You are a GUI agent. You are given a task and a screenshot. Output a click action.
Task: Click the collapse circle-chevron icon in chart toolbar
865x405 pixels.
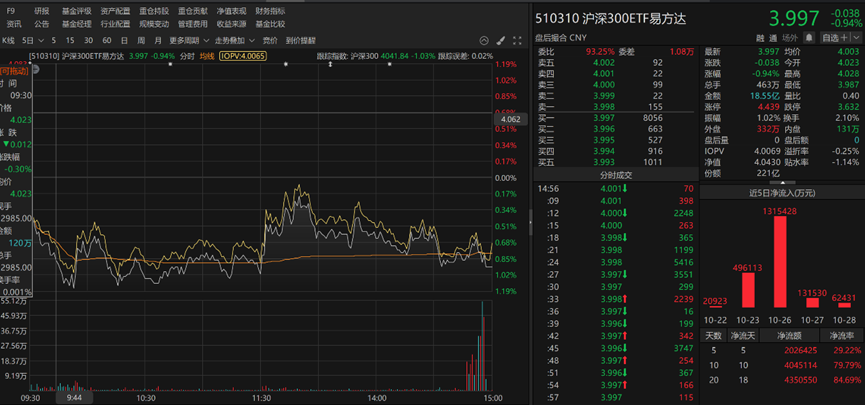click(484, 40)
